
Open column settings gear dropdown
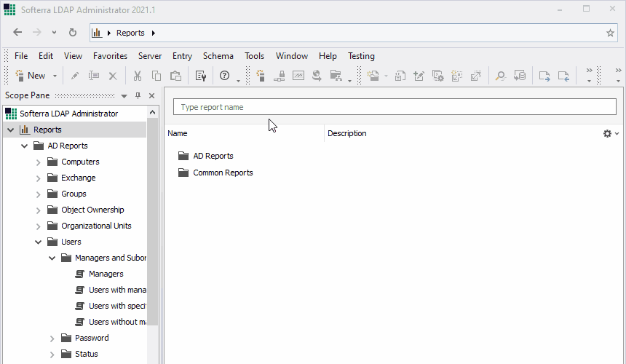click(x=611, y=134)
